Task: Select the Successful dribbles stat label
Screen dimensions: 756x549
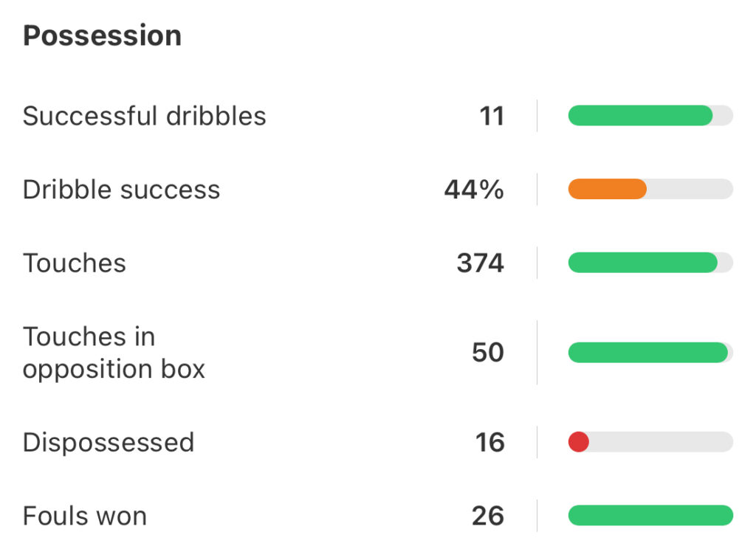Action: click(144, 116)
